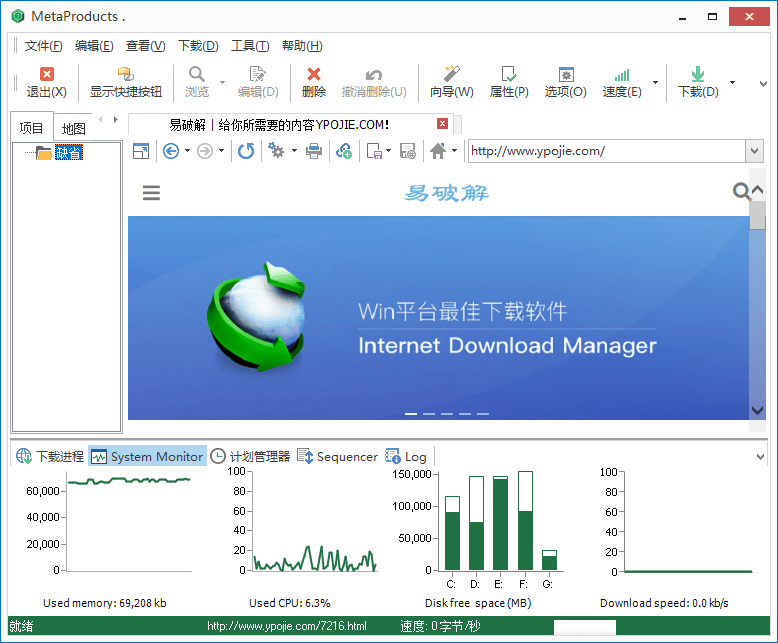This screenshot has width=778, height=643.
Task: Open the webpage hamburger menu icon
Action: [151, 193]
